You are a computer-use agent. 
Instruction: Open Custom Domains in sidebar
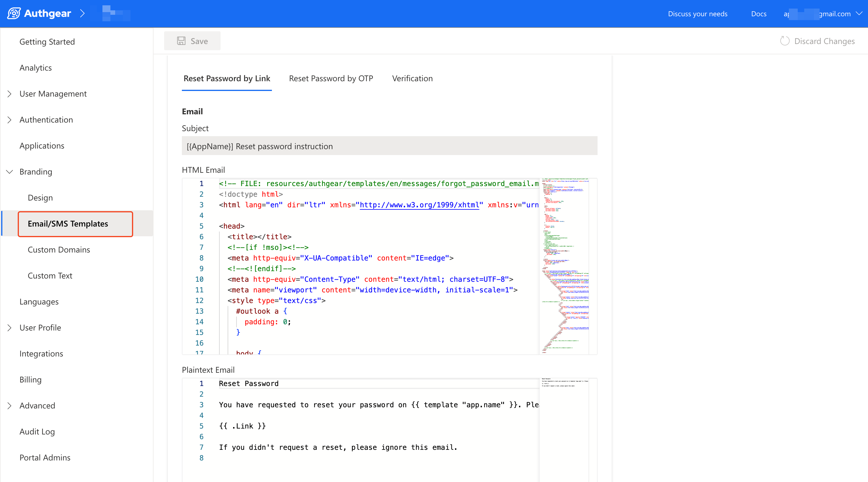(59, 250)
